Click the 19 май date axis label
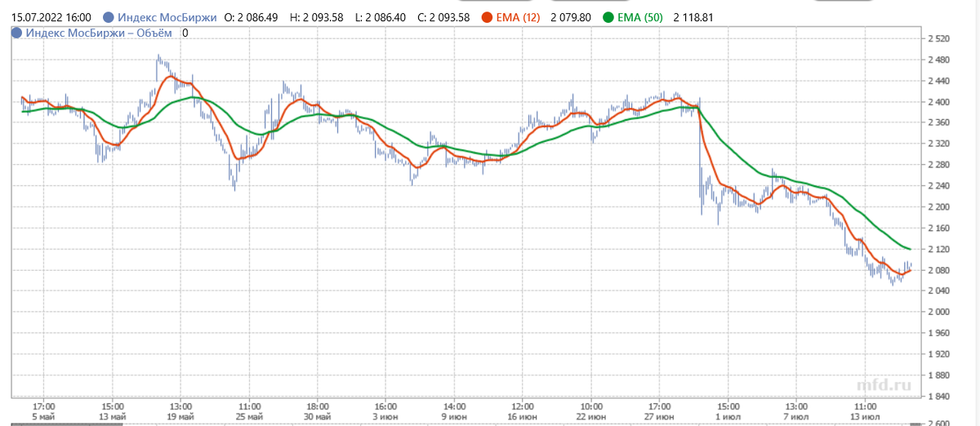 coord(181,415)
